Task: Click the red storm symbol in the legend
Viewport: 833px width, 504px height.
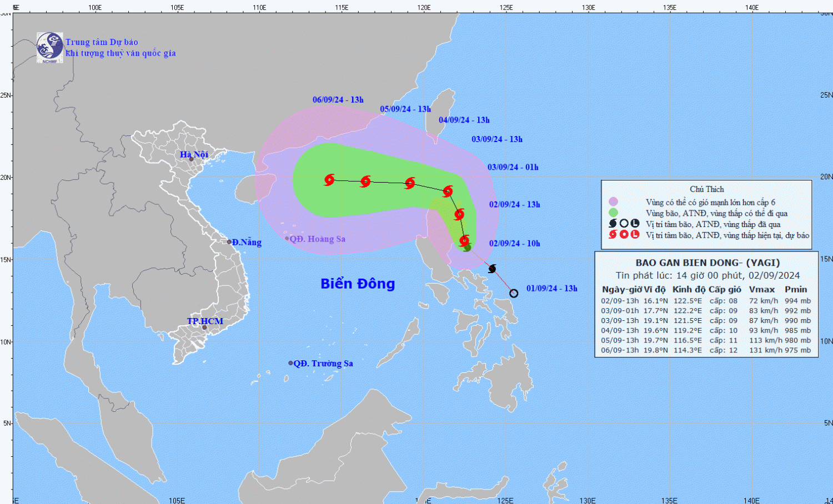Action: coord(613,235)
